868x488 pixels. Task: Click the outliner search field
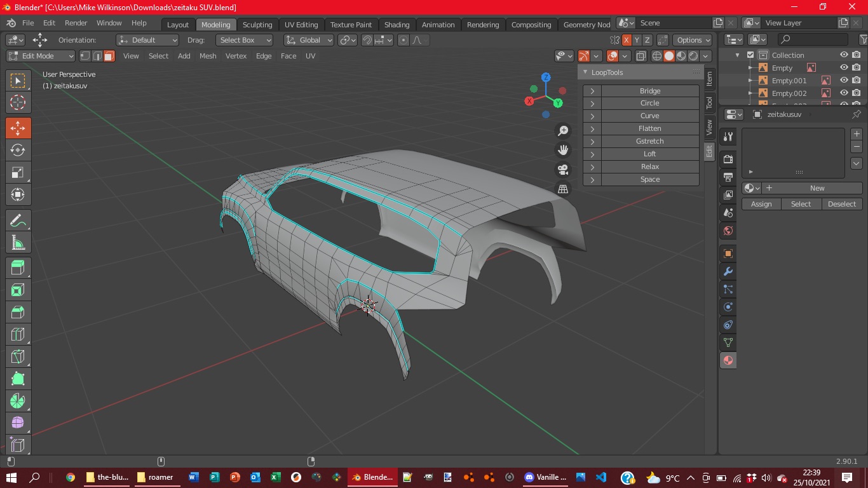coord(820,39)
